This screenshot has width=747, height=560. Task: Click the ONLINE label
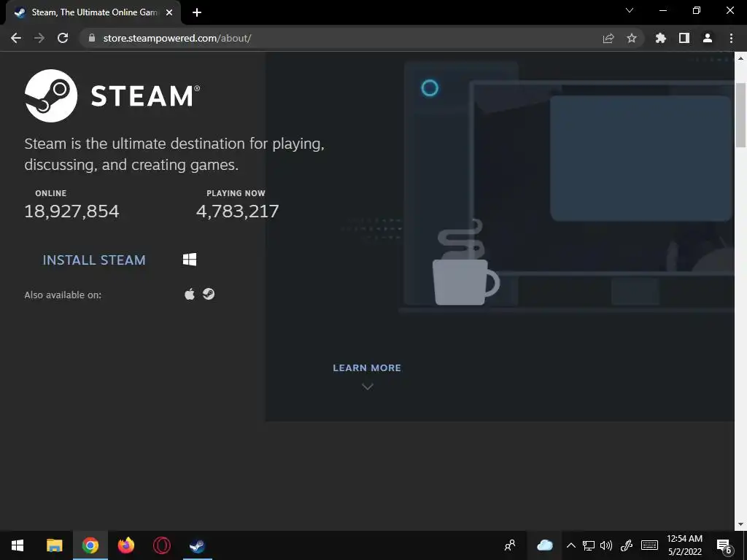click(51, 193)
